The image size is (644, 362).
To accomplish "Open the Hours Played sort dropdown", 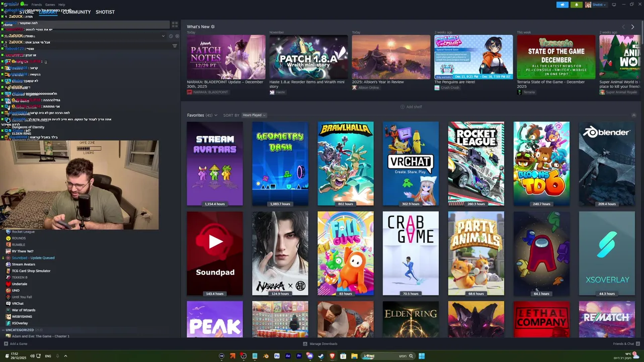I will (x=254, y=115).
